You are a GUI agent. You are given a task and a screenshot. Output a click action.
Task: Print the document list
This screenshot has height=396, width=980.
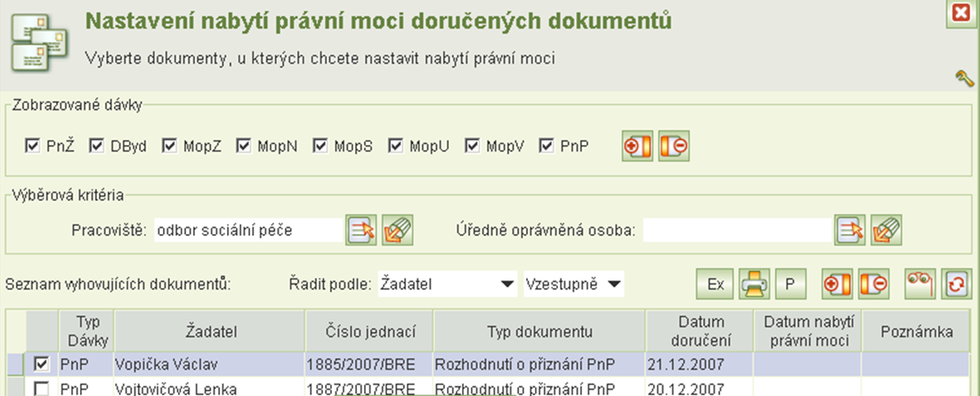pos(754,284)
